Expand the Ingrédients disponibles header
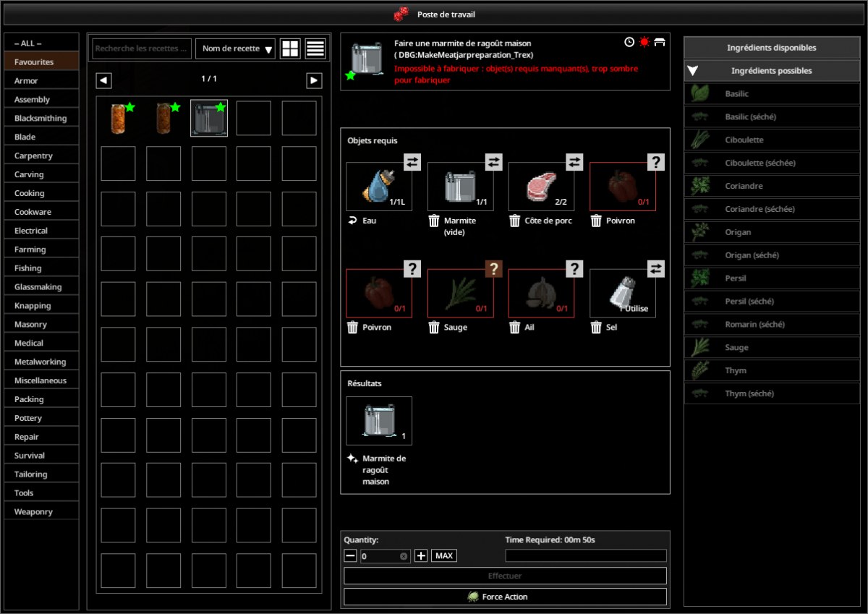 [772, 48]
